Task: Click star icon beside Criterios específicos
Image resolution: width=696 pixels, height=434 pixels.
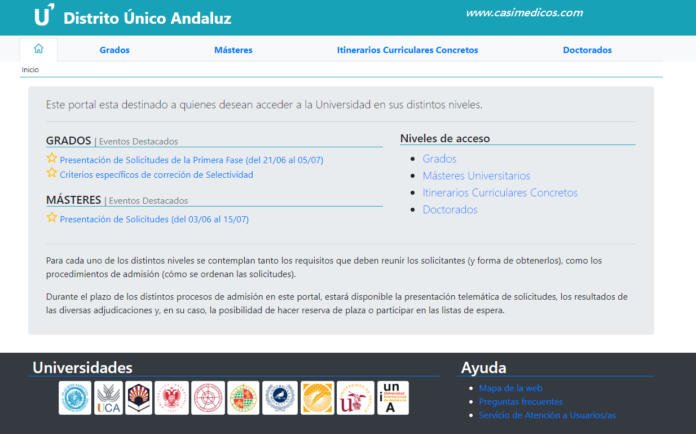Action: pyautogui.click(x=52, y=174)
